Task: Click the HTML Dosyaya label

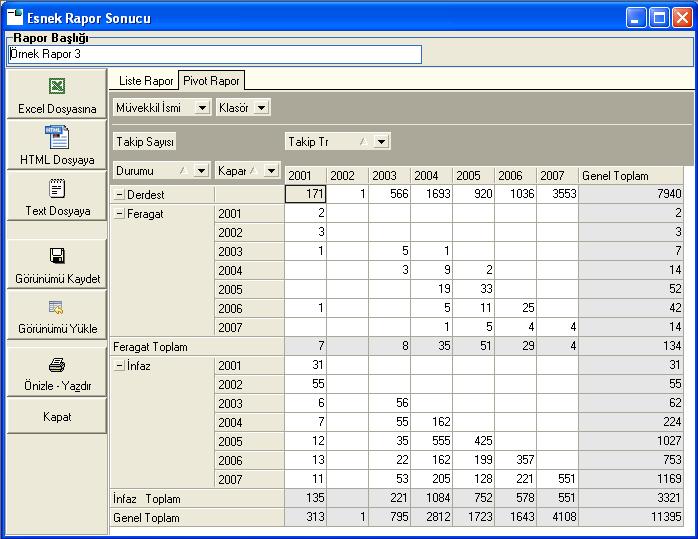Action: pos(57,160)
